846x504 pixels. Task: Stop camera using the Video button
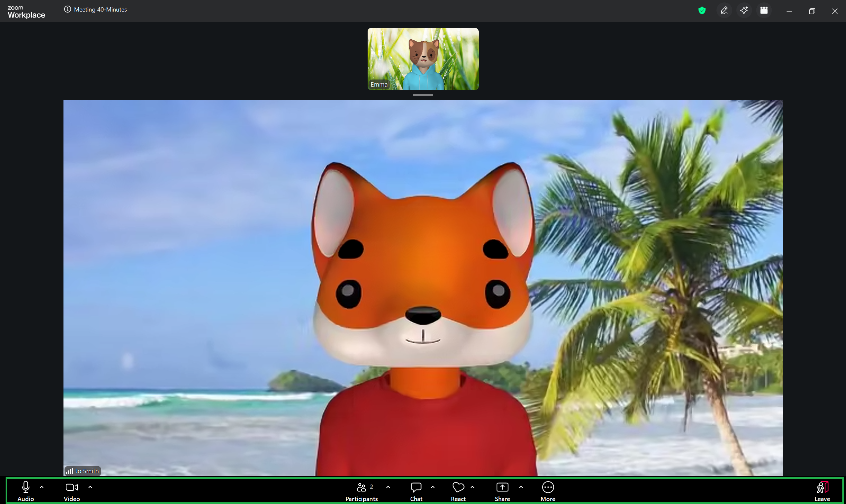tap(72, 491)
